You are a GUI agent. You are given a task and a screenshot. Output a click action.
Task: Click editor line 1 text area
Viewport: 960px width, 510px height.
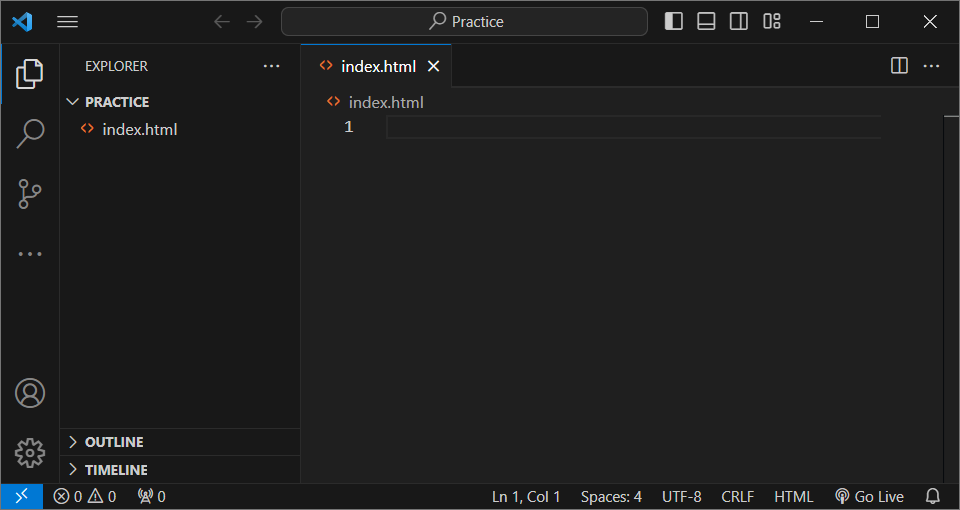(x=633, y=127)
